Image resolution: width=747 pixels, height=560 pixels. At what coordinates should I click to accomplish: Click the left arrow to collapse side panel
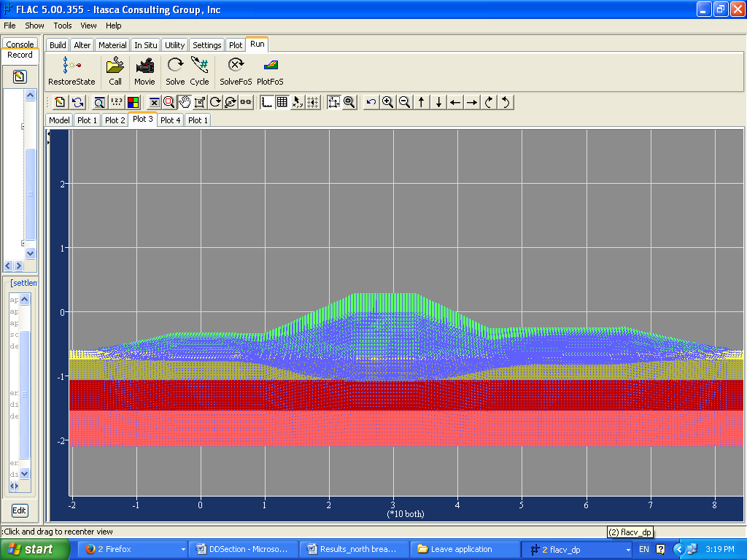pos(7,265)
